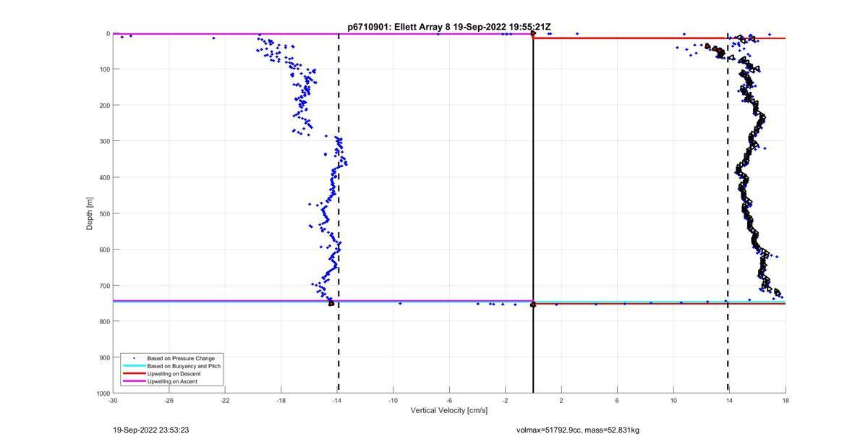Click the positive '10' x-axis tick label
Screen dimensions: 868x442
pos(673,400)
